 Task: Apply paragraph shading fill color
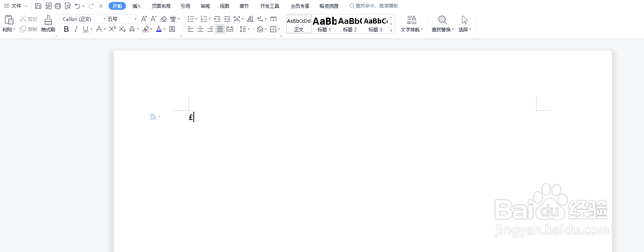pos(260,29)
